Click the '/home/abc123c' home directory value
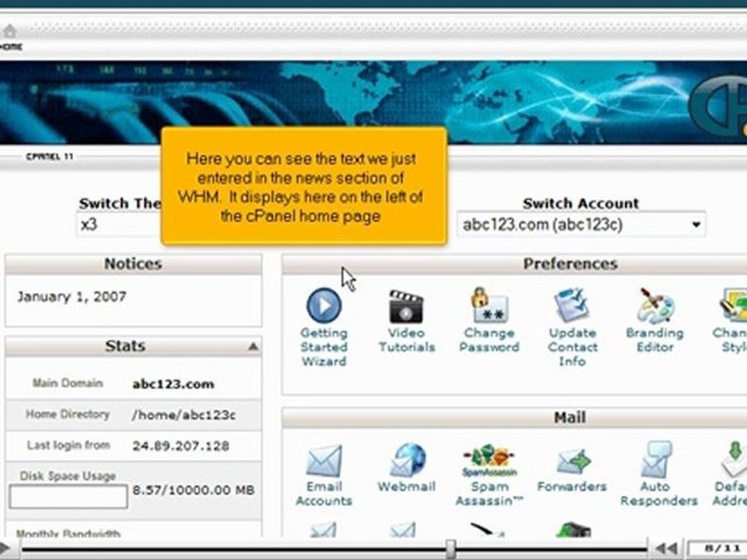Image resolution: width=747 pixels, height=560 pixels. tap(184, 415)
